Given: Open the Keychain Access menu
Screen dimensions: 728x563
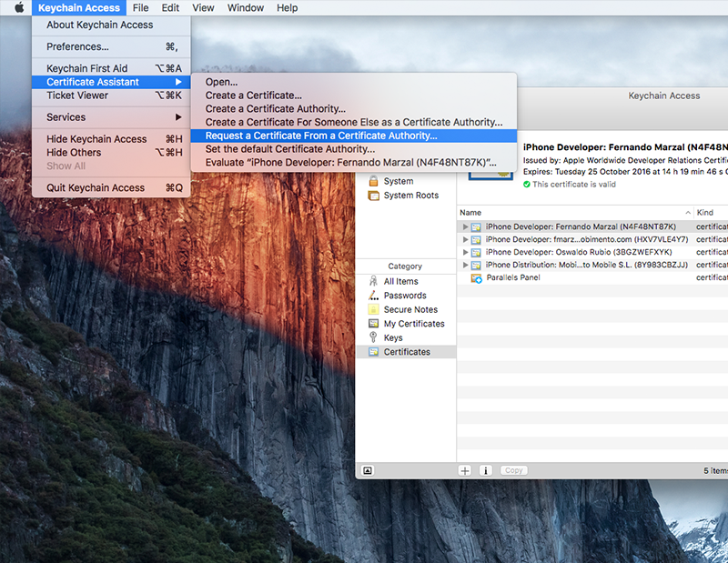Looking at the screenshot, I should [x=79, y=7].
